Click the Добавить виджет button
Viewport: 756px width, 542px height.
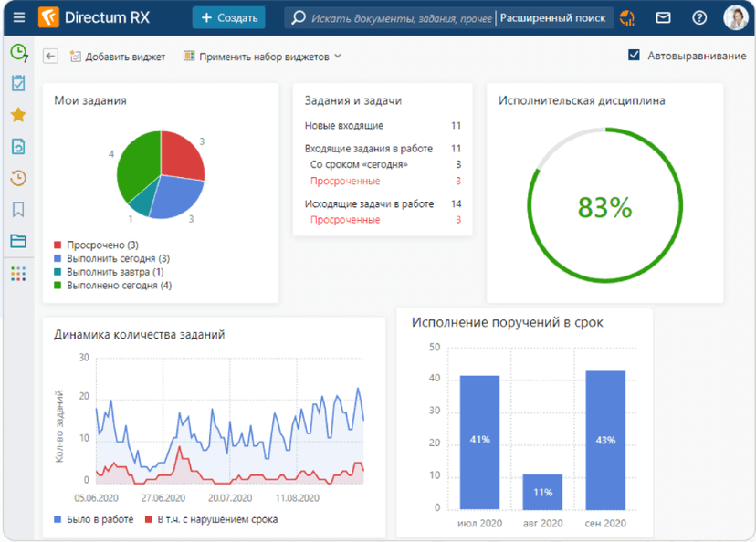coord(117,57)
